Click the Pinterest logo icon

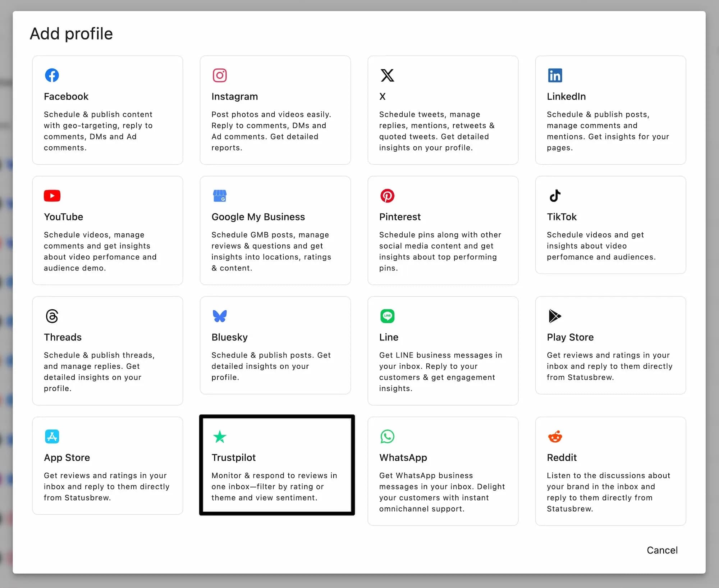(387, 196)
